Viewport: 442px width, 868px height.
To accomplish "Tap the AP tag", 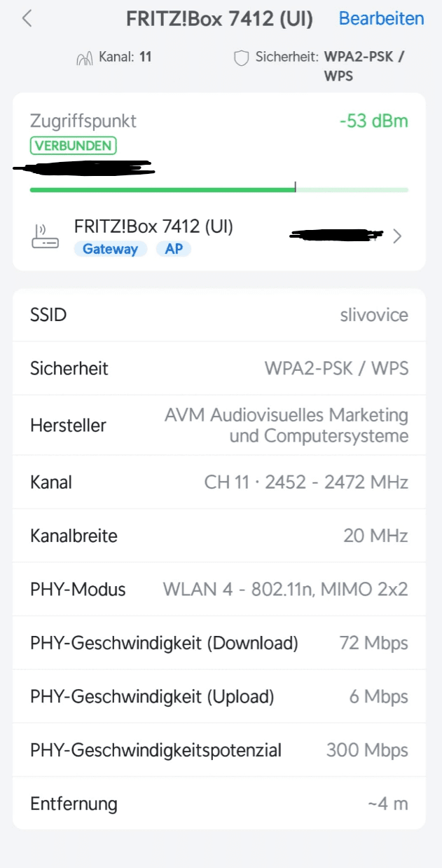I will pyautogui.click(x=174, y=249).
